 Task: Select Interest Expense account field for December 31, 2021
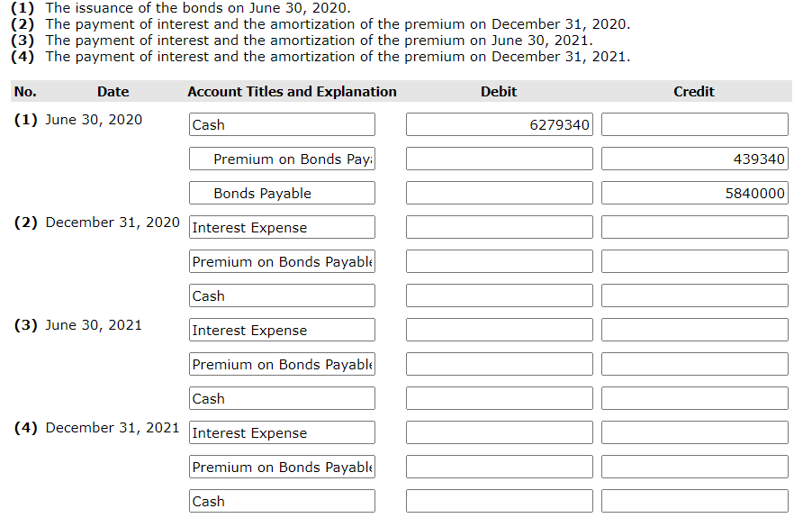click(282, 432)
